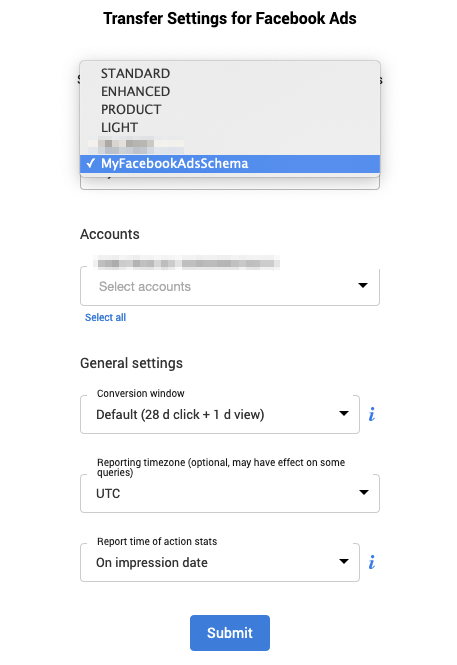Open the Conversion window dropdown
Image resolution: width=457 pixels, height=665 pixels.
pos(220,414)
